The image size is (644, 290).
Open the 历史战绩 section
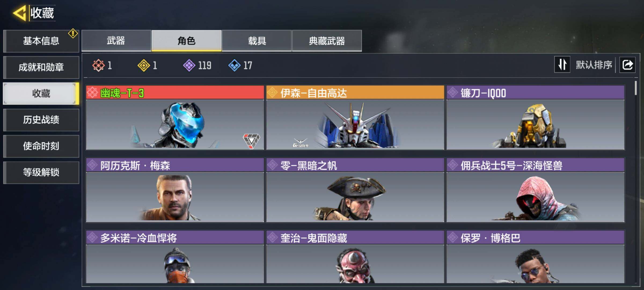[x=41, y=120]
